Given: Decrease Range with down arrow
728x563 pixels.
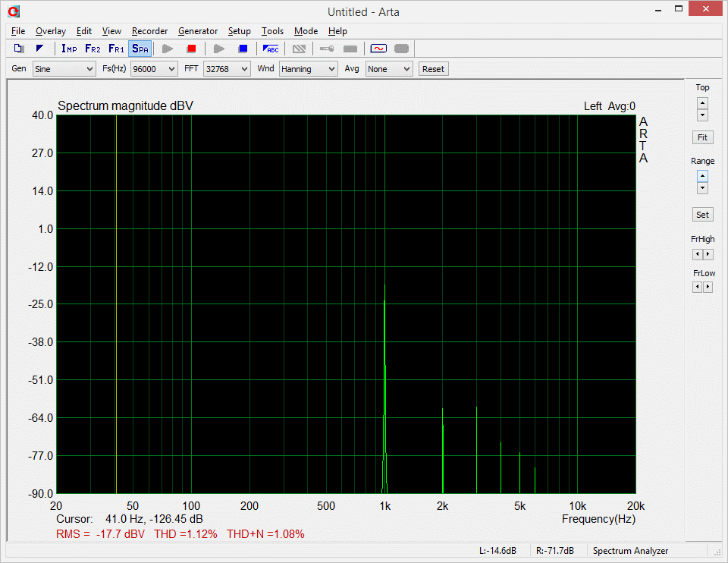Looking at the screenshot, I should click(x=702, y=187).
